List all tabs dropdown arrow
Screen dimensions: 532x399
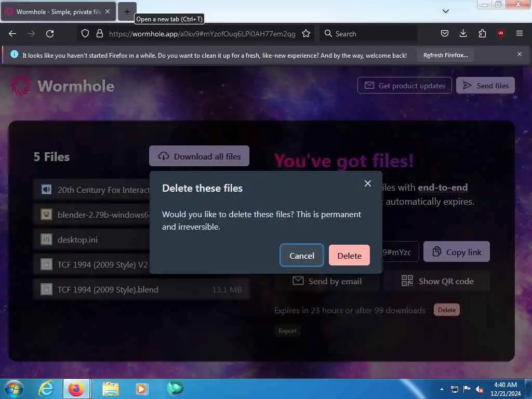click(445, 11)
